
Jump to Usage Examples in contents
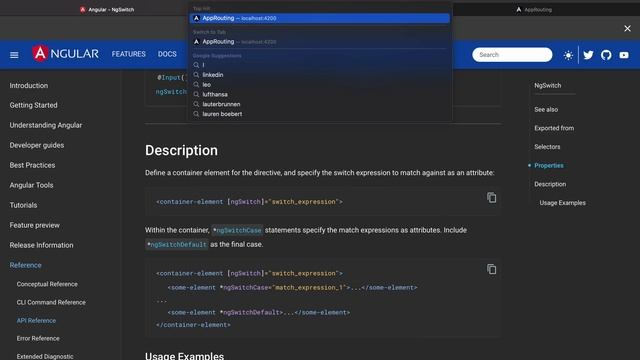(x=562, y=203)
